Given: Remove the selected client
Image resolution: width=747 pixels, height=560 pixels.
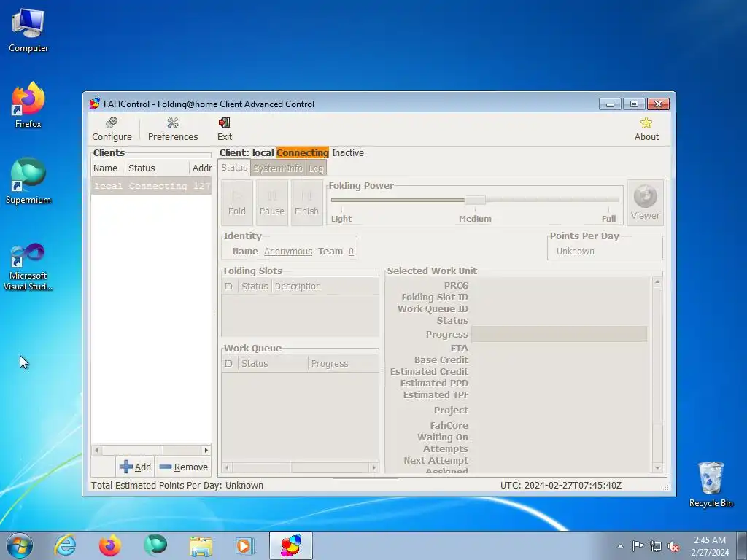Looking at the screenshot, I should (x=183, y=467).
